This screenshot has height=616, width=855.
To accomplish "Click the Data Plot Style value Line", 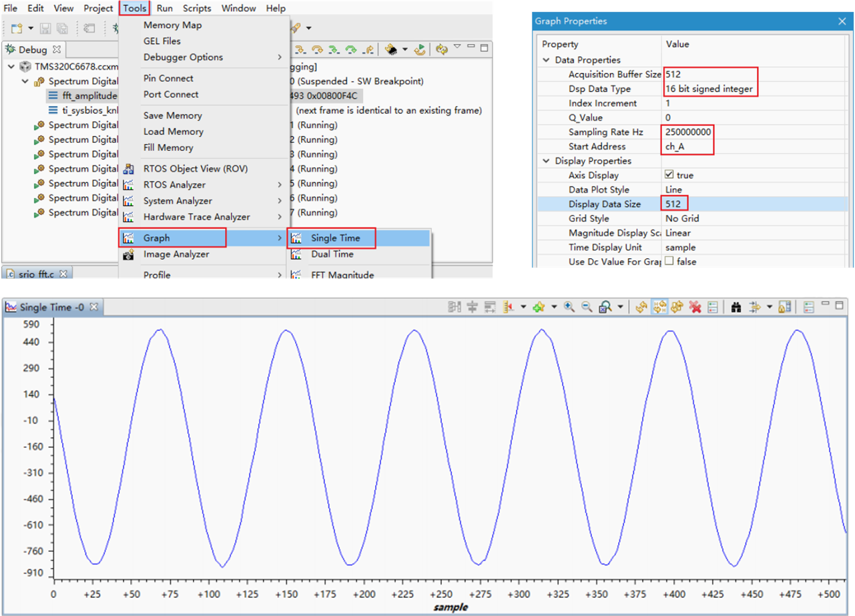I will click(674, 190).
